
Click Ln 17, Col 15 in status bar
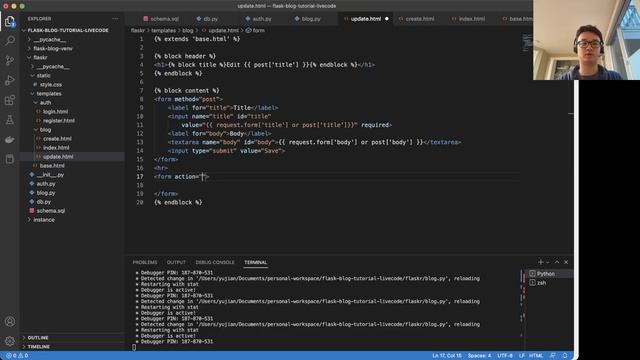point(447,356)
